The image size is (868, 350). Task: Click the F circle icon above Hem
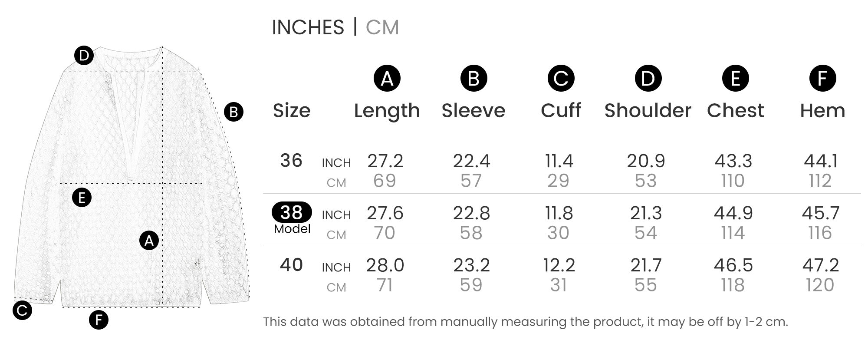pos(822,79)
